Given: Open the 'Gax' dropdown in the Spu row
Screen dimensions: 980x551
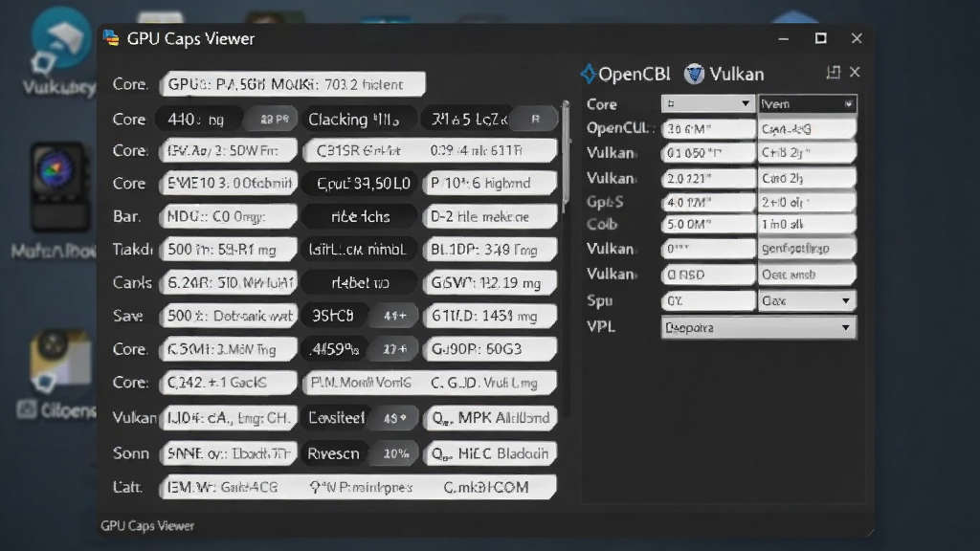Looking at the screenshot, I should click(x=807, y=300).
